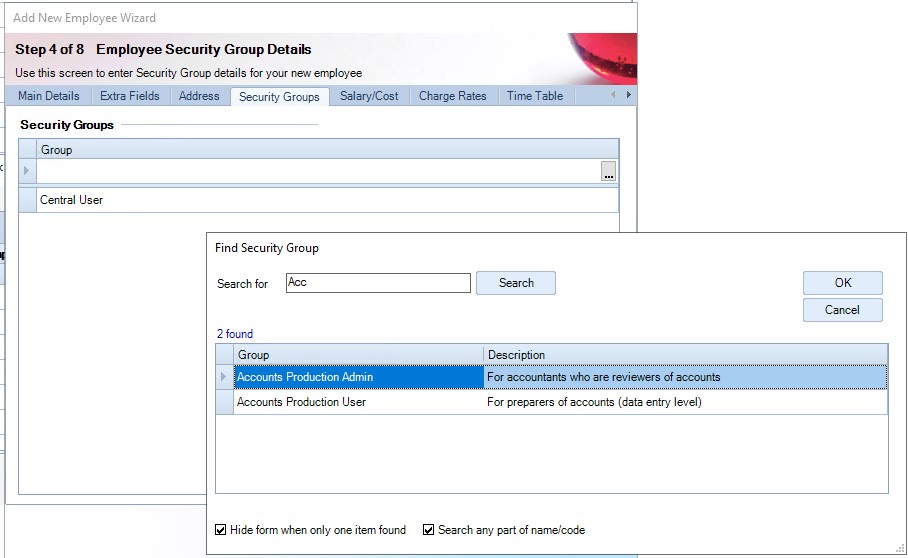This screenshot has height=558, width=908.
Task: Run the Search button
Action: (x=516, y=283)
